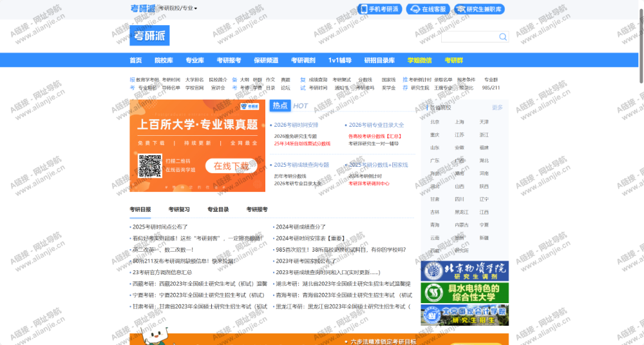Viewport: 644px width, 345px height.
Task: Open 1v1辅导 in navigation bar
Action: click(339, 61)
